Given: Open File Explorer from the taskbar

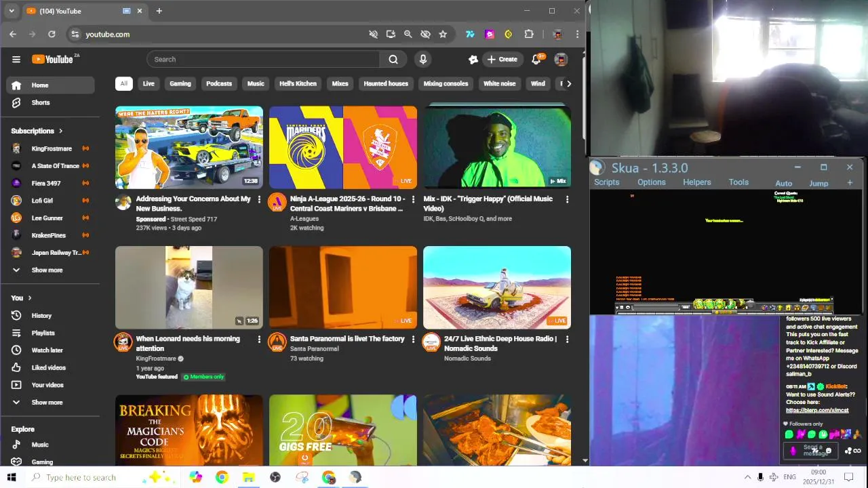Looking at the screenshot, I should 248,477.
